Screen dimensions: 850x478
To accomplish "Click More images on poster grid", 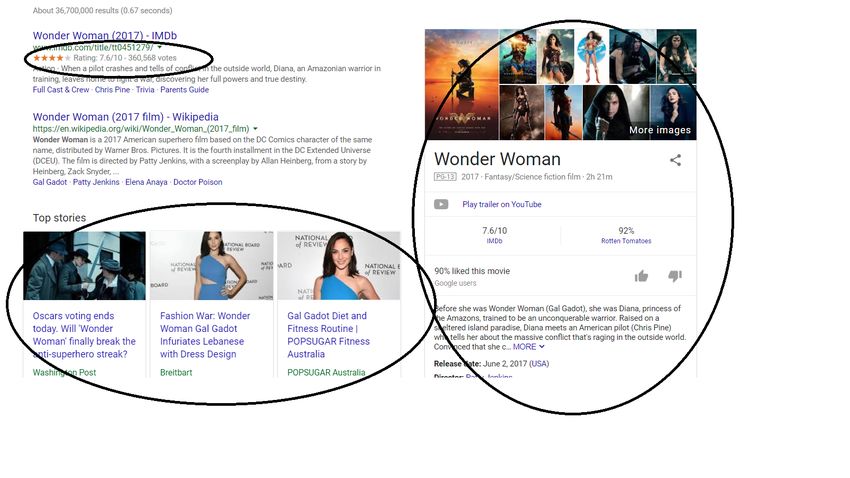I will point(660,130).
